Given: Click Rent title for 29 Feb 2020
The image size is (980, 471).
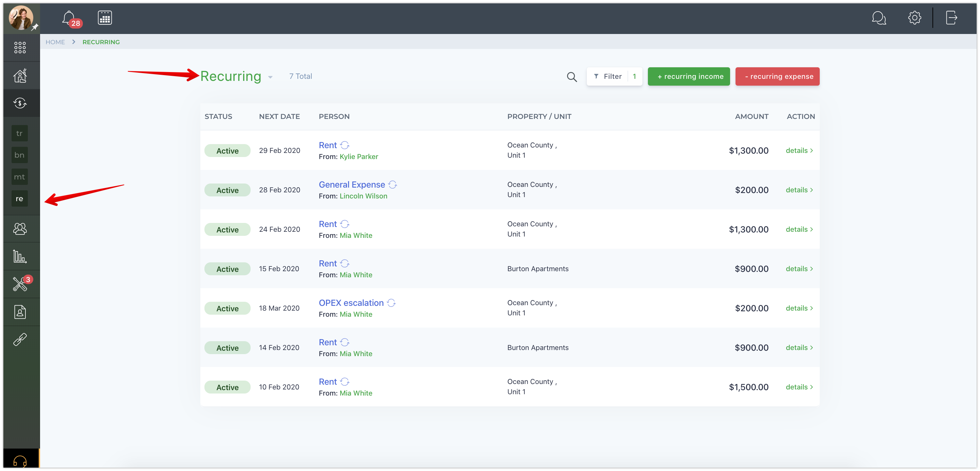Looking at the screenshot, I should click(328, 145).
